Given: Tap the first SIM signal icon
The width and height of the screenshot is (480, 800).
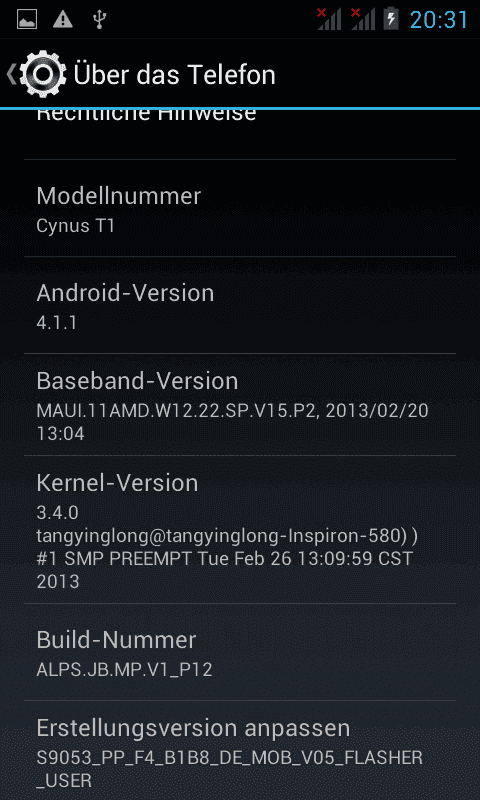Looking at the screenshot, I should (x=329, y=19).
